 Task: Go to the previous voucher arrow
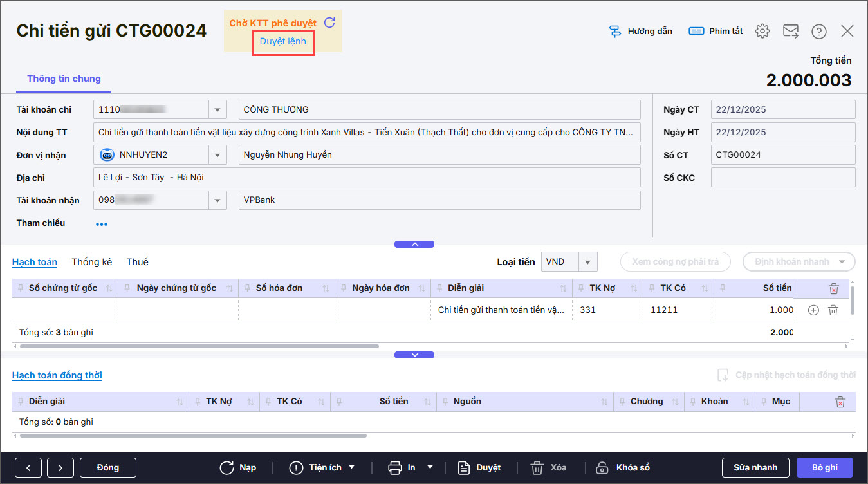(x=28, y=468)
